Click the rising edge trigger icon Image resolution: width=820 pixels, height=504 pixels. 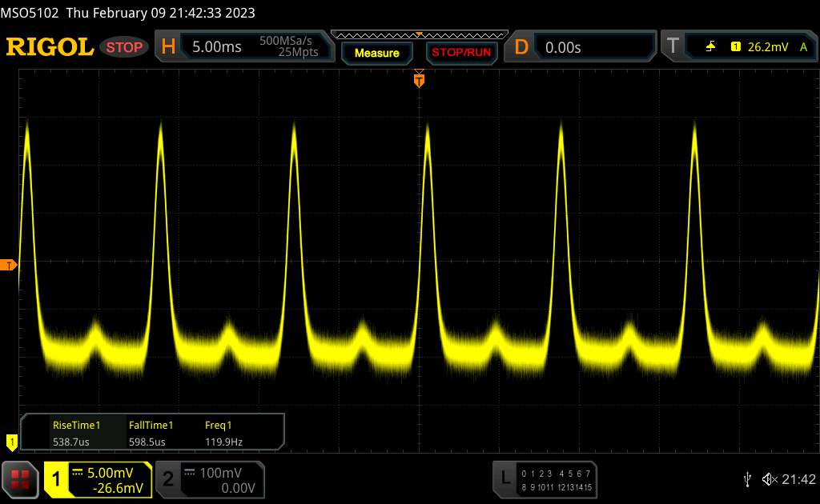pos(710,47)
